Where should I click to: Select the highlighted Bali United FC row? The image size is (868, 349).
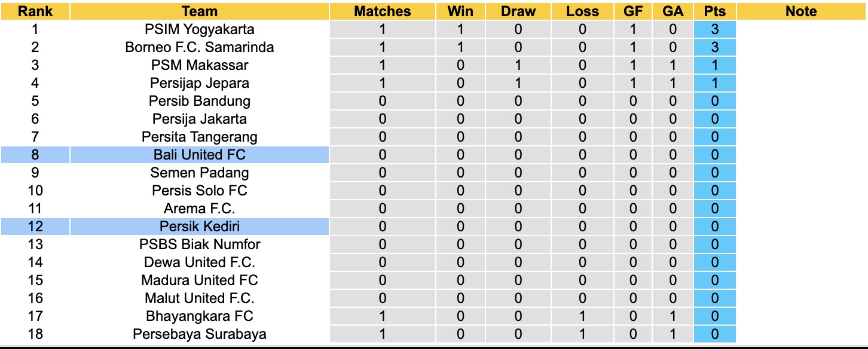(x=200, y=155)
